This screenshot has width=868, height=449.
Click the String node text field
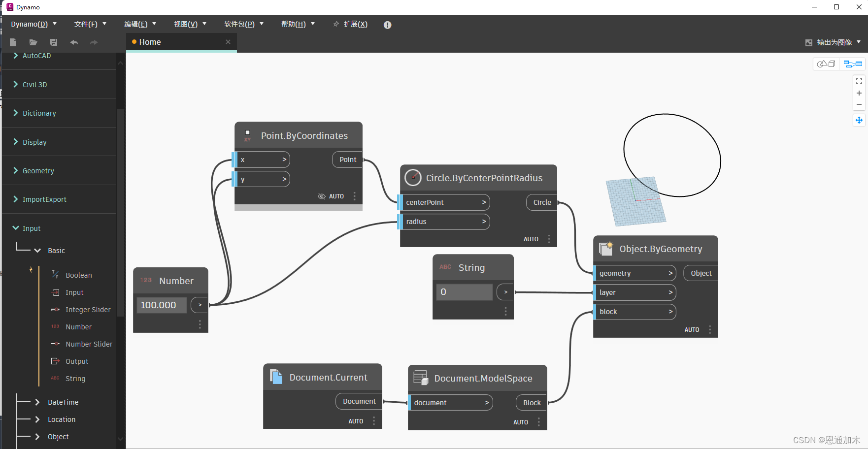pyautogui.click(x=464, y=292)
